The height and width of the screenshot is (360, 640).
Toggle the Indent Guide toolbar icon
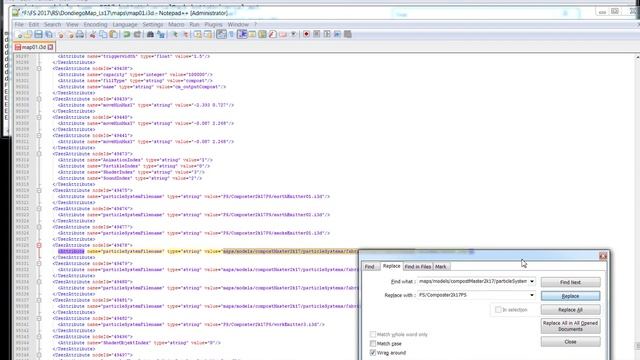242,35
